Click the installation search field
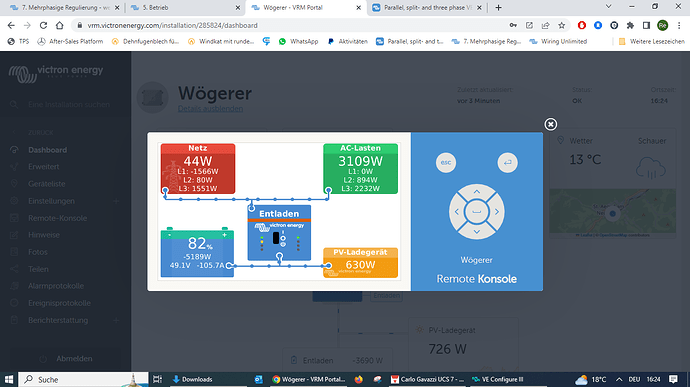Image resolution: width=690 pixels, height=387 pixels. pyautogui.click(x=66, y=105)
